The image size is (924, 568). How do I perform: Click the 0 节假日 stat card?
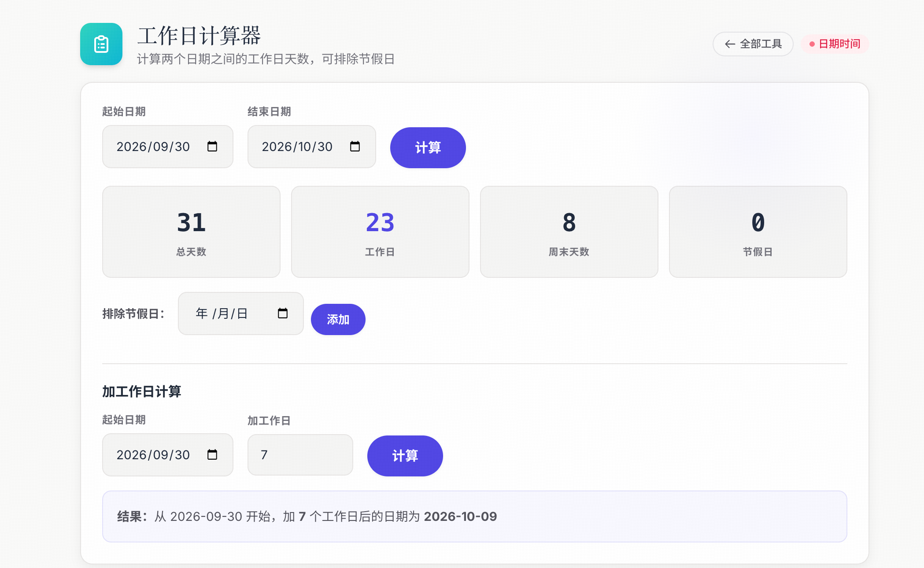pyautogui.click(x=758, y=232)
